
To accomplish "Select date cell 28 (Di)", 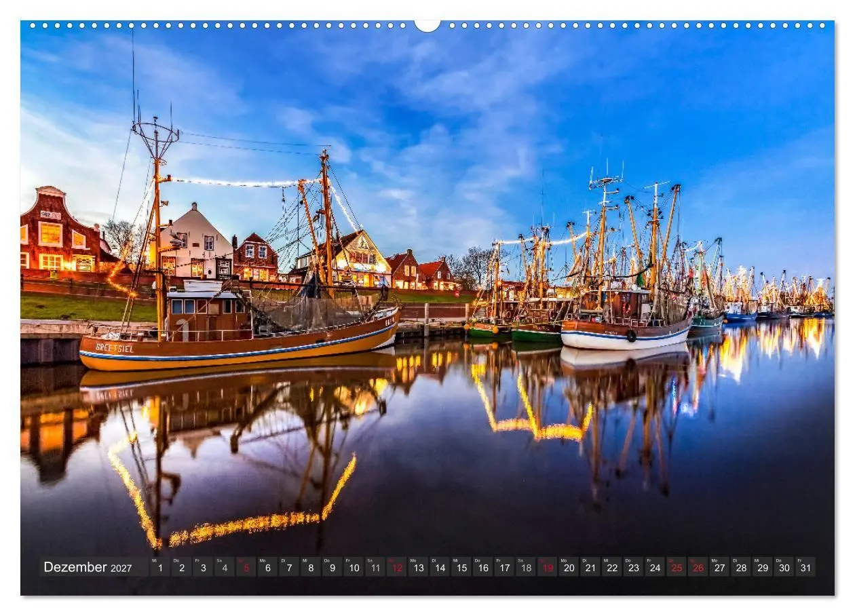I will click(741, 567).
